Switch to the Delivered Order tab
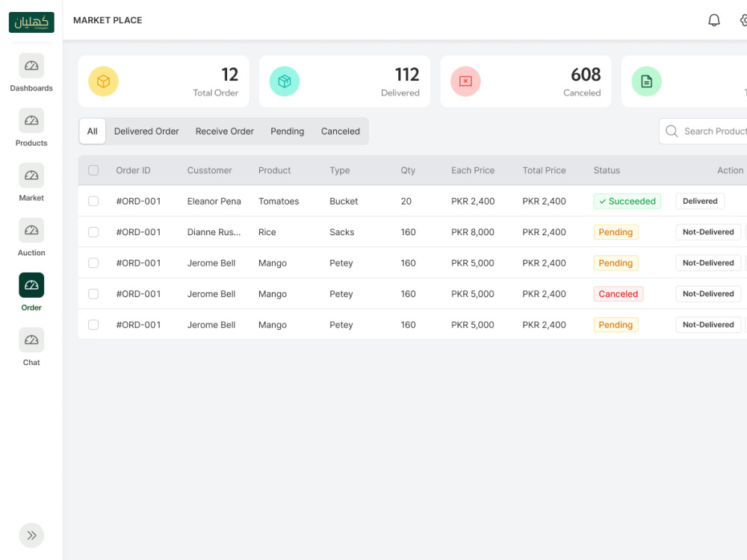The width and height of the screenshot is (747, 560). (146, 131)
